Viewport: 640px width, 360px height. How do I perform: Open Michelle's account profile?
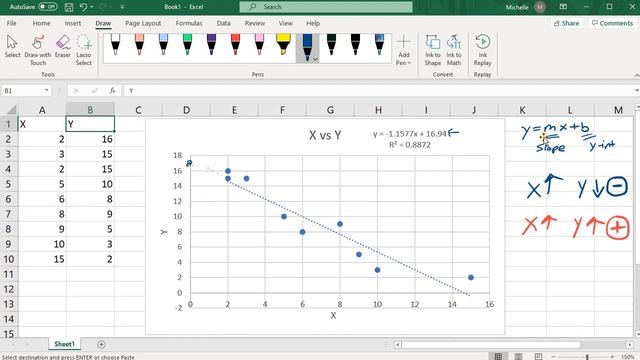(x=525, y=7)
